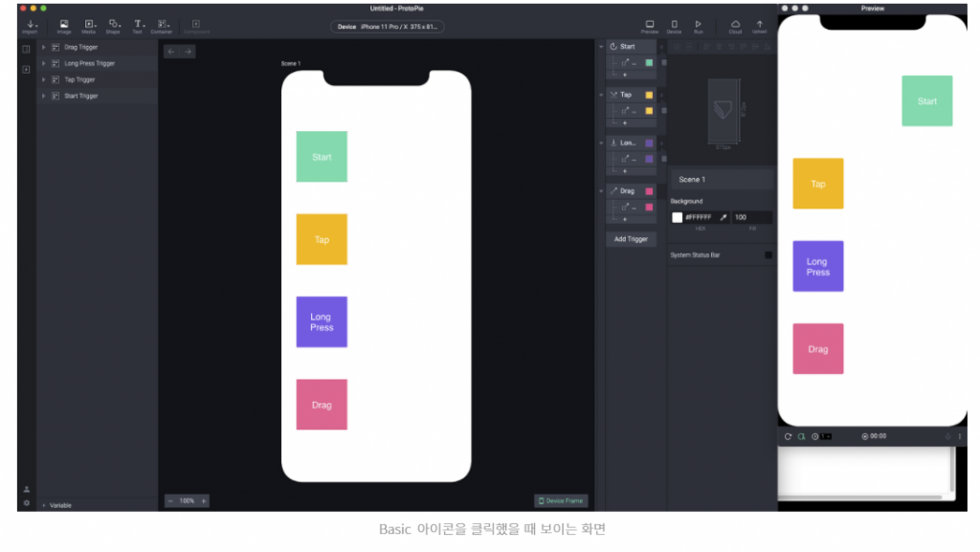Click the Drag box in Preview window
Screen dimensions: 980x552
click(x=818, y=349)
